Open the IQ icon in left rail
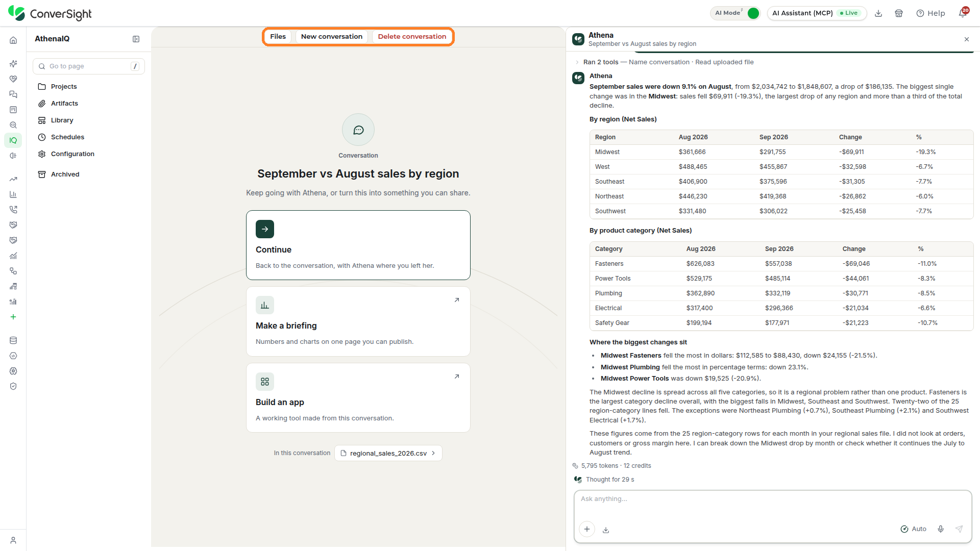This screenshot has width=980, height=551. pyautogui.click(x=13, y=140)
